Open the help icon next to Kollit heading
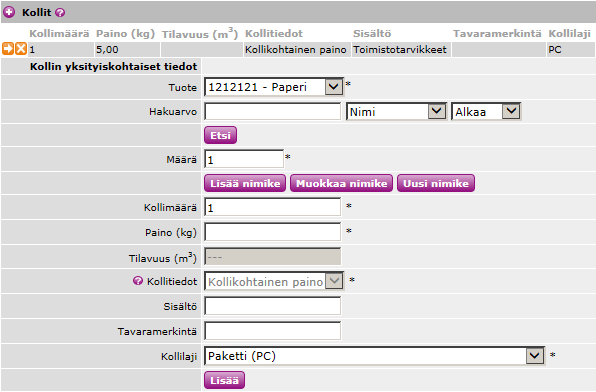Image resolution: width=596 pixels, height=392 pixels. 60,13
